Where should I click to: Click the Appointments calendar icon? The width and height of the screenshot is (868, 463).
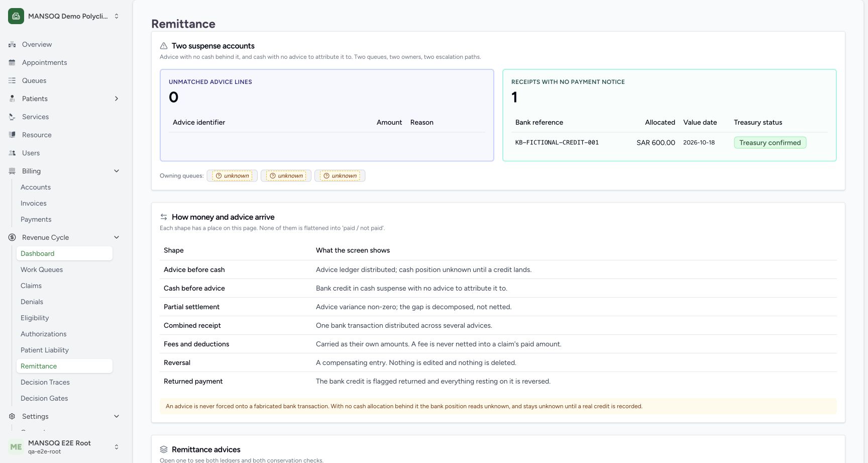12,62
